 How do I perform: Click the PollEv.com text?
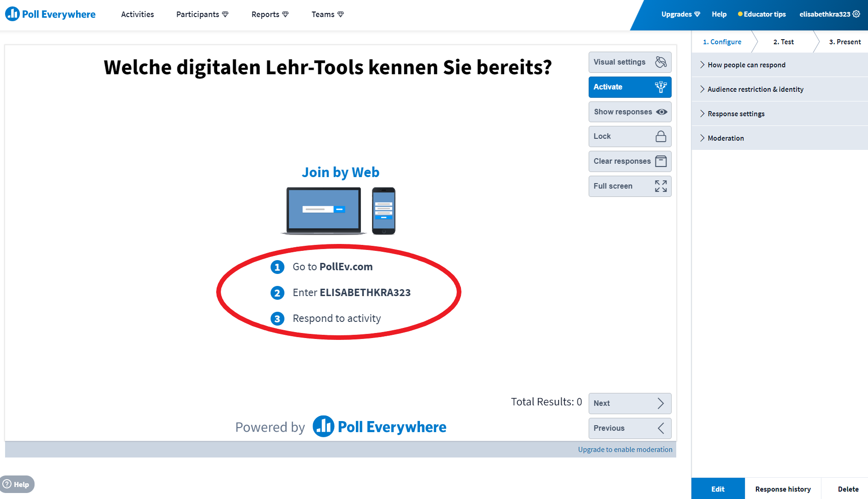coord(346,267)
